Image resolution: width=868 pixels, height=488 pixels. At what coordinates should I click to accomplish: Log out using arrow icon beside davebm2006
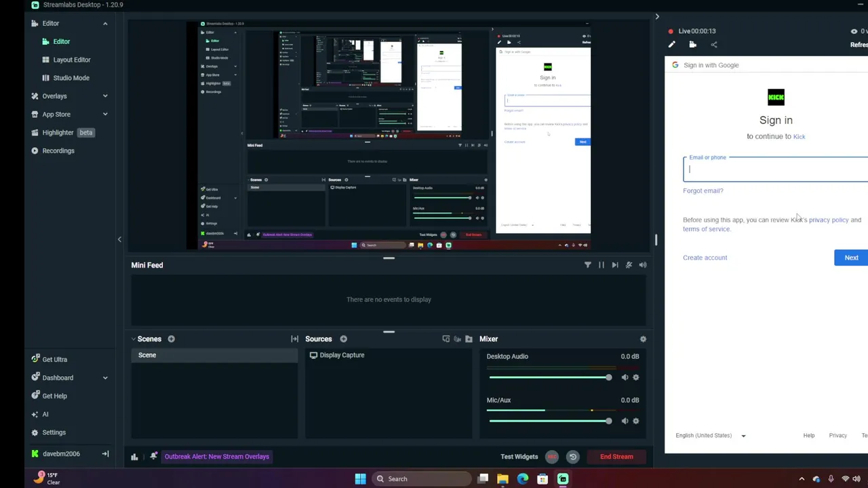105,454
